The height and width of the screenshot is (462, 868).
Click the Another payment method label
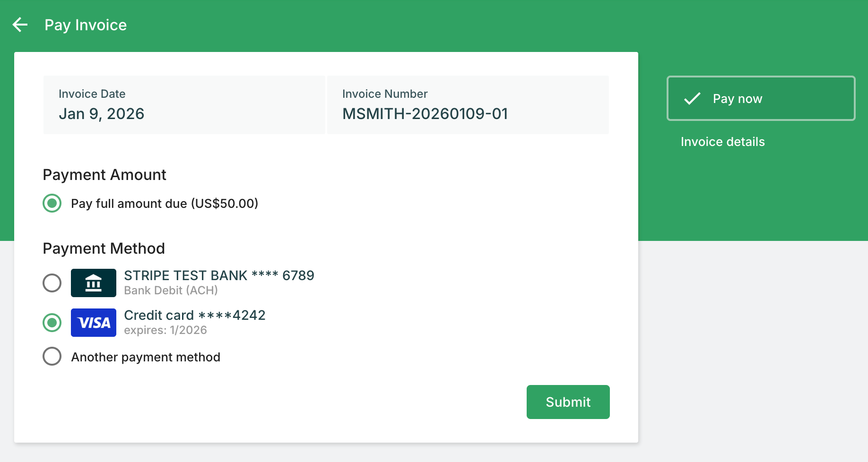click(146, 357)
